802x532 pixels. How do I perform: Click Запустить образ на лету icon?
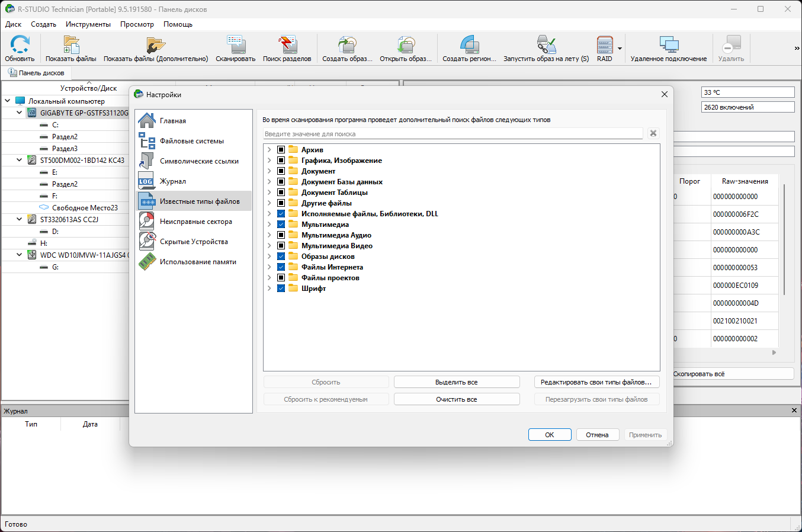pyautogui.click(x=546, y=49)
